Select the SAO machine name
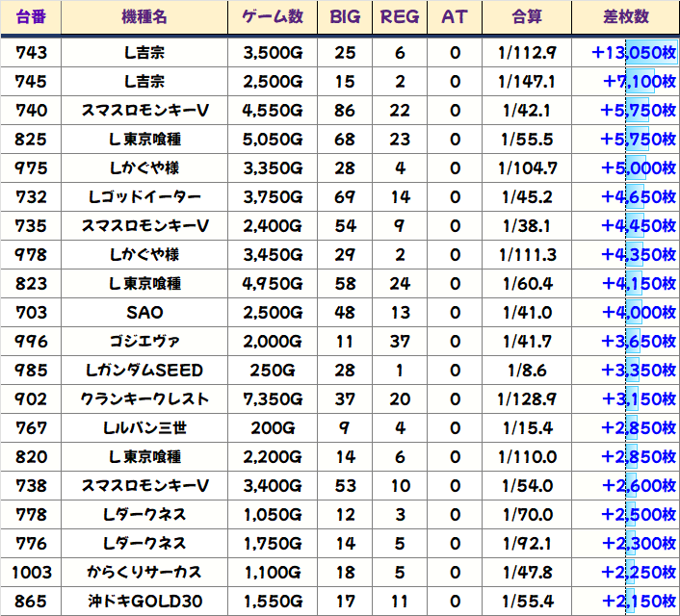The width and height of the screenshot is (680, 616). pos(144,313)
